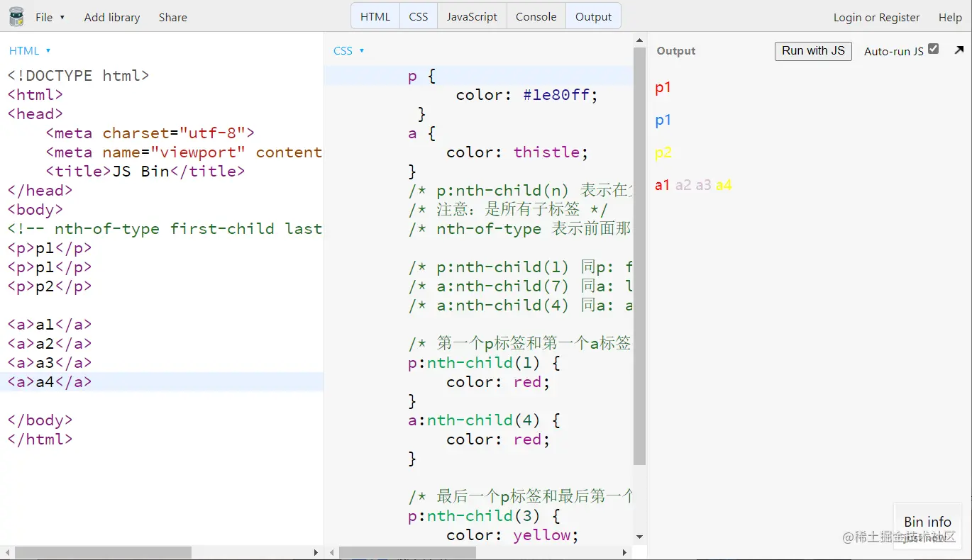
Task: Toggle the HTML panel tab
Action: point(375,16)
